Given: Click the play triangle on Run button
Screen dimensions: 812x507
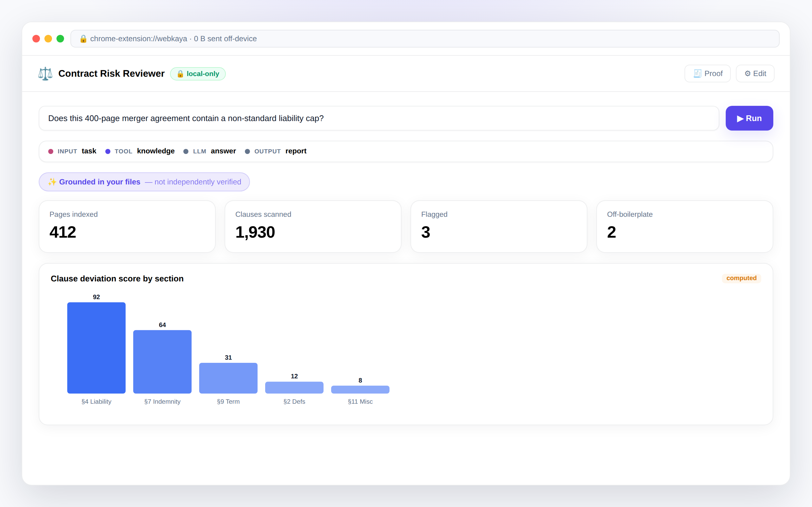Looking at the screenshot, I should 740,119.
